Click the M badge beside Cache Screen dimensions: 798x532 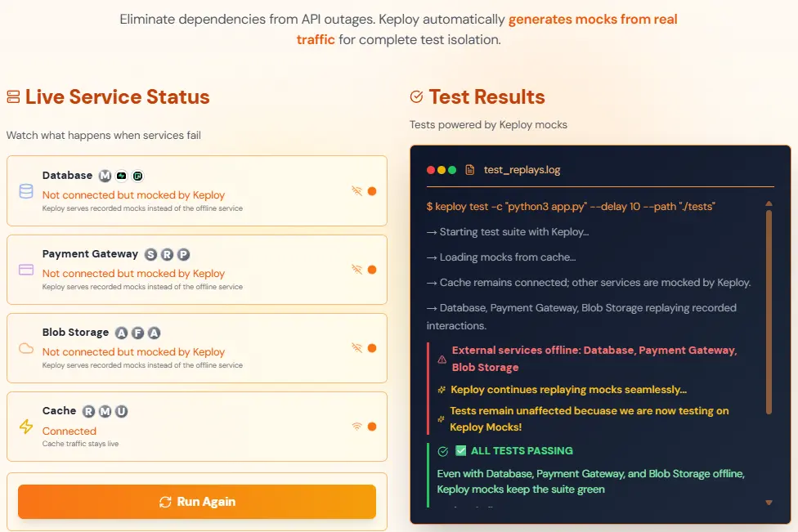(x=105, y=411)
